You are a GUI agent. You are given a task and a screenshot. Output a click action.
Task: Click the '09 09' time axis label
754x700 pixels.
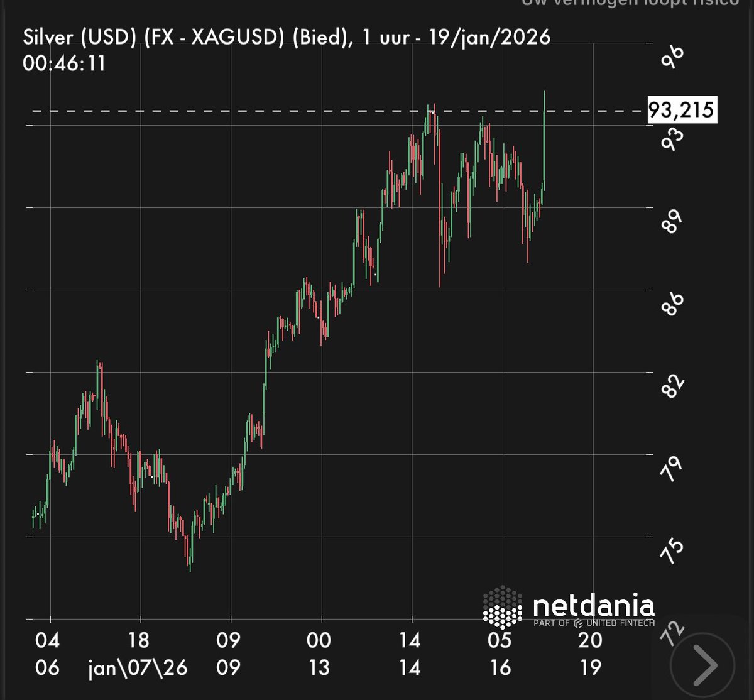229,654
